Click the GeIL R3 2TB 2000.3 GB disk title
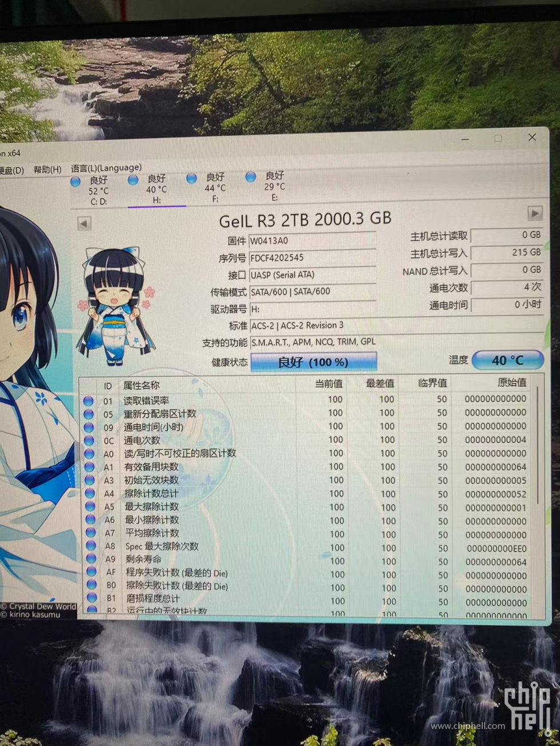 (x=305, y=220)
